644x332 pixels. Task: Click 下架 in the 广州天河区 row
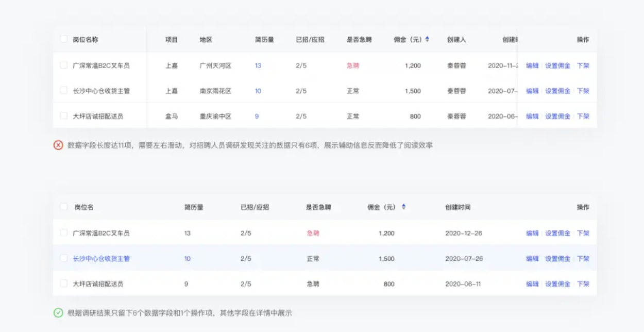point(583,65)
